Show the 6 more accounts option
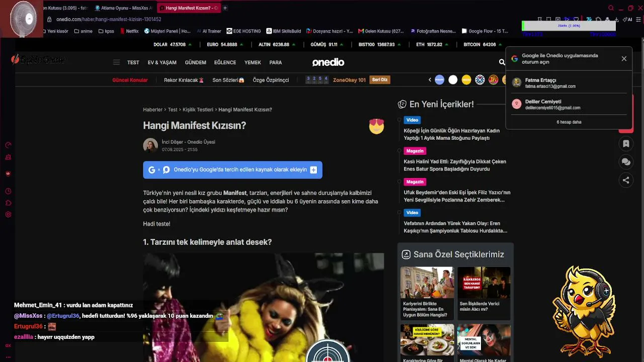Viewport: 644px width, 362px height. [x=569, y=122]
